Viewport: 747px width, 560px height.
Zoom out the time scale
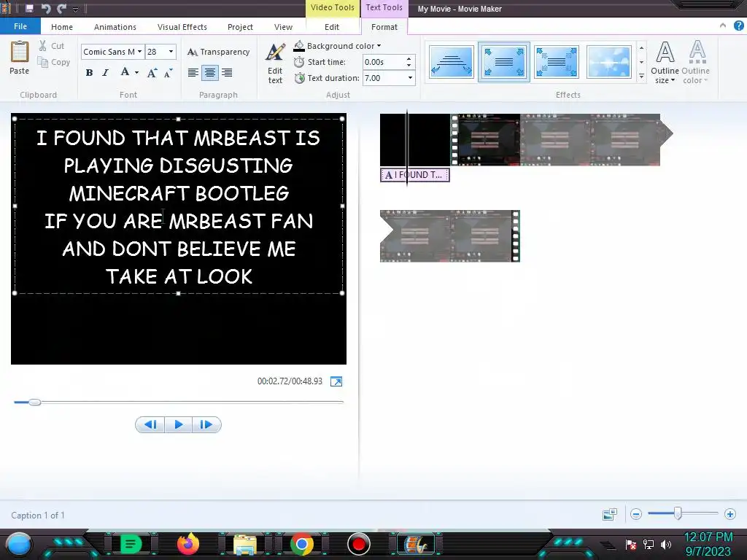[636, 514]
